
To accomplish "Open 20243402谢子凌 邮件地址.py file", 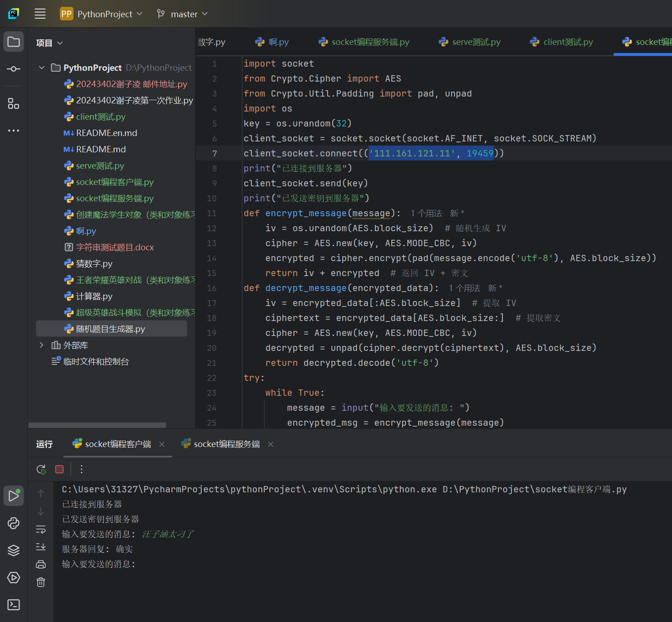I will [126, 84].
